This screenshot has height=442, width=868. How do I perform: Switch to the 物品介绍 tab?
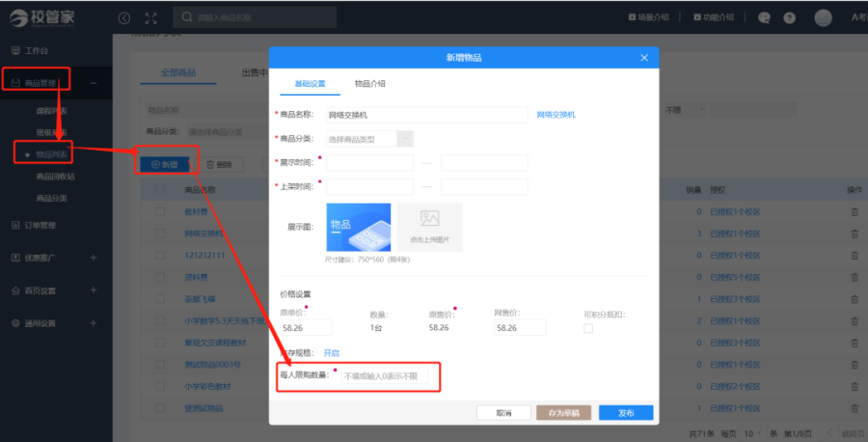pos(370,84)
